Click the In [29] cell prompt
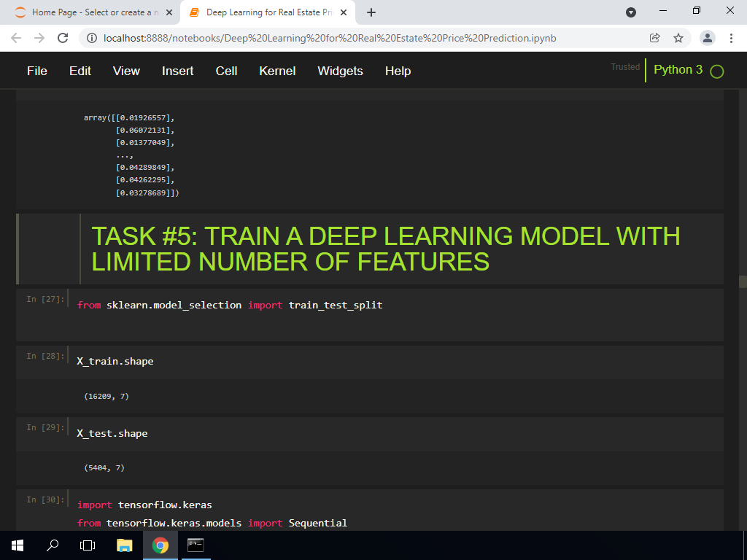The height and width of the screenshot is (560, 747). point(45,427)
